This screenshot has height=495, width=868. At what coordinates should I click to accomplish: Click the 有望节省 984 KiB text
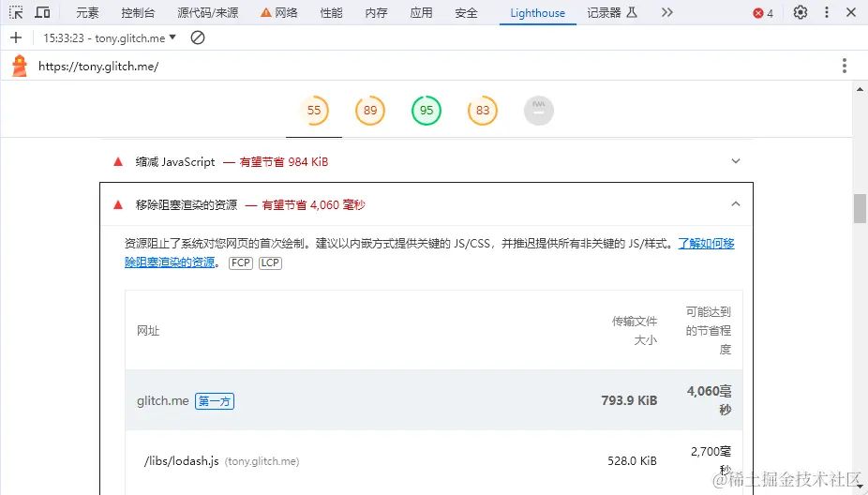(x=284, y=161)
